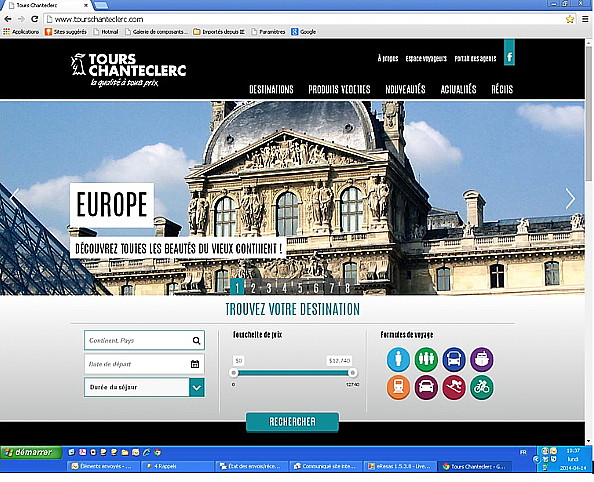Click the À propos link

[388, 58]
